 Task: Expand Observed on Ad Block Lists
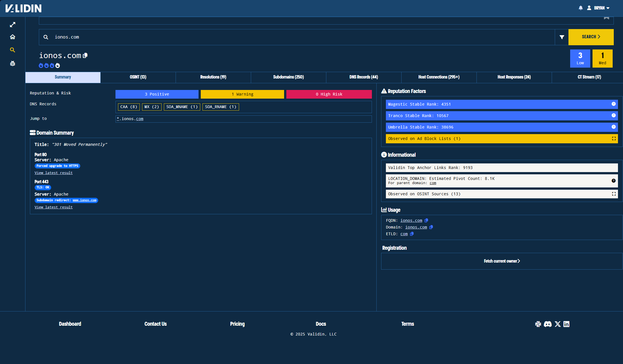614,139
